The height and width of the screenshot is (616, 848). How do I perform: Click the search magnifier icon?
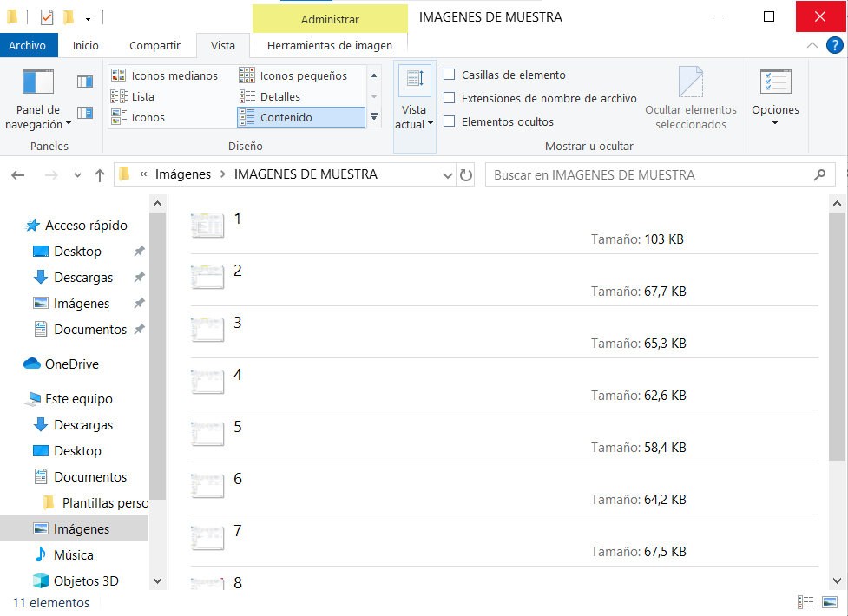[x=818, y=175]
